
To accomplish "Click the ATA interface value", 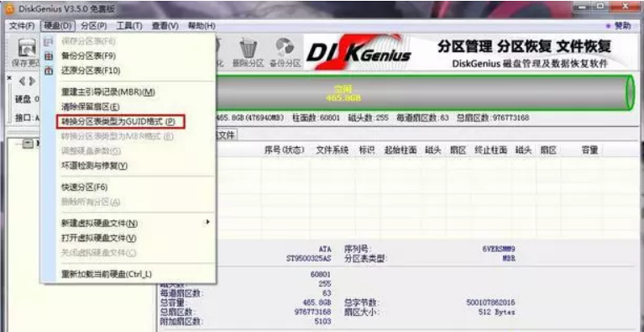I will point(325,249).
